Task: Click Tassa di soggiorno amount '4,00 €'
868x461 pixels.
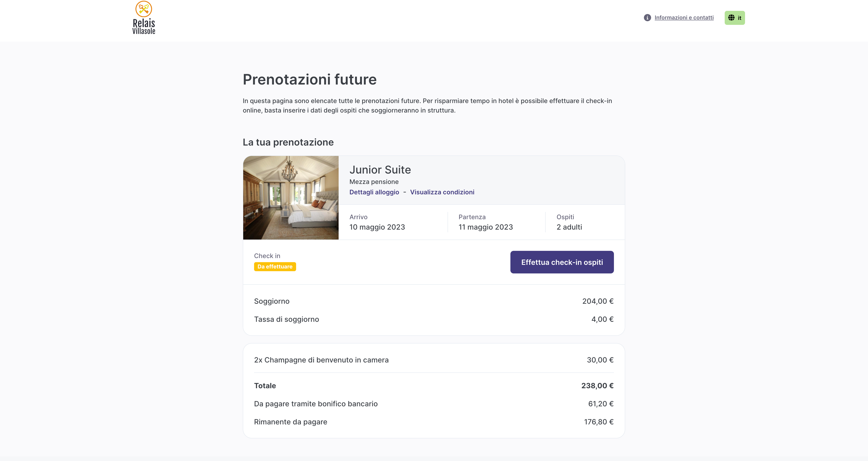Action: point(602,320)
